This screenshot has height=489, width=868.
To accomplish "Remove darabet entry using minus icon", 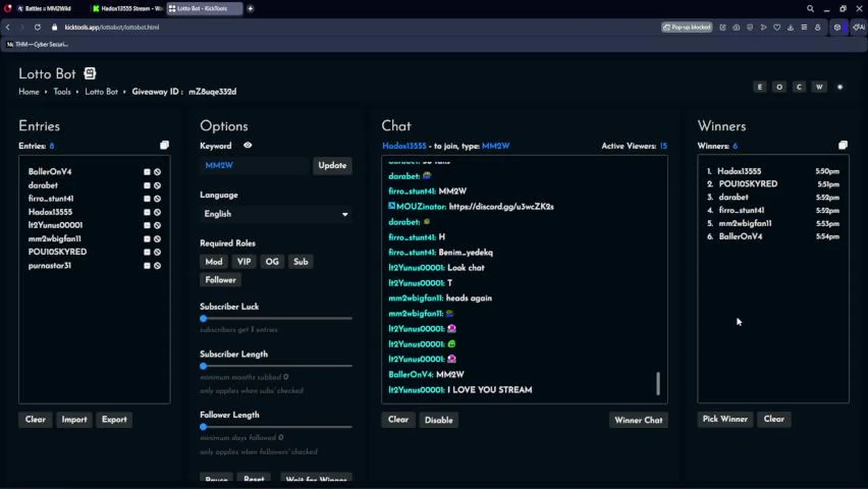I will [x=147, y=185].
